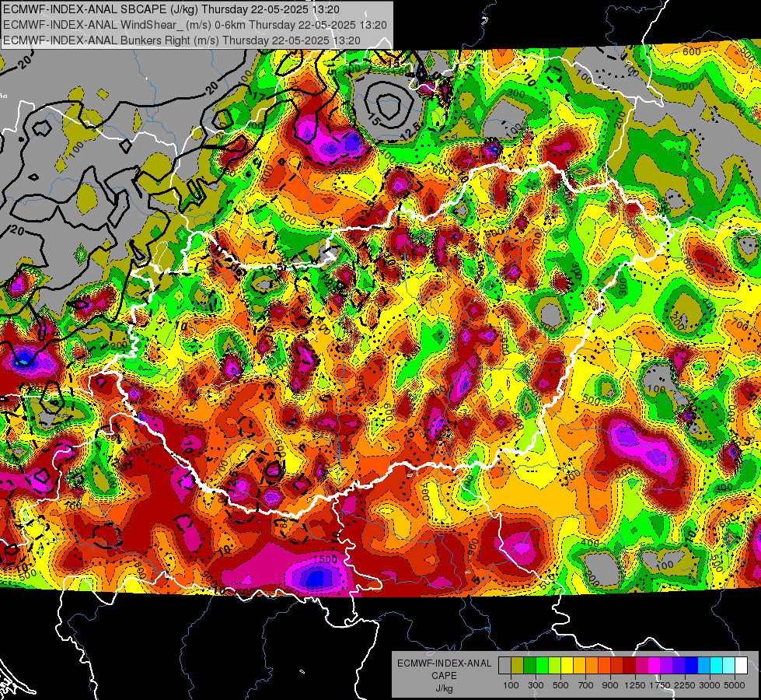Click the pale cyan swatch before 5000

[x=729, y=665]
